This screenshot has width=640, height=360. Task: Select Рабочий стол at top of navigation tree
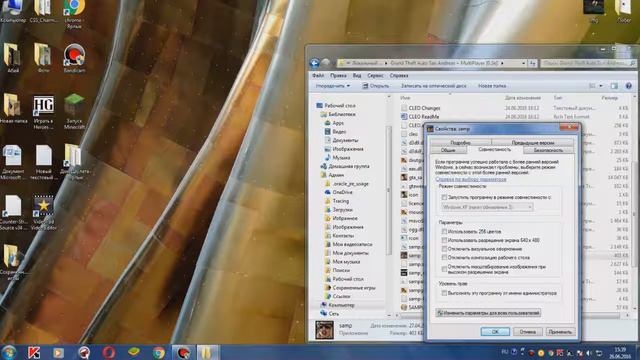click(x=336, y=105)
